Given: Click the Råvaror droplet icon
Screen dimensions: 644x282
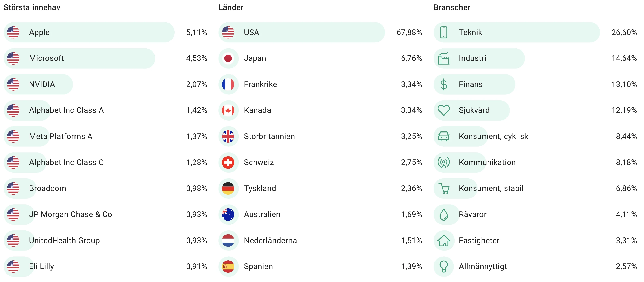Looking at the screenshot, I should click(x=444, y=214).
